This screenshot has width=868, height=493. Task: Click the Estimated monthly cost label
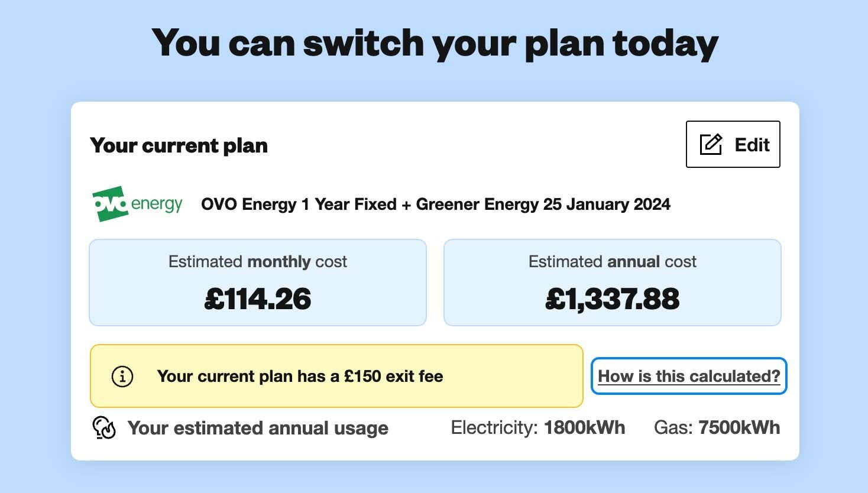[x=258, y=261]
